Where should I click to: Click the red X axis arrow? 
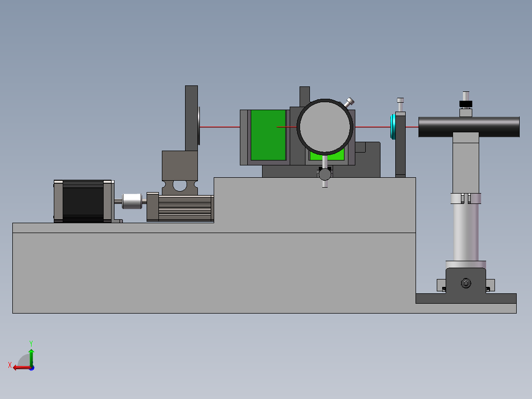(22, 368)
